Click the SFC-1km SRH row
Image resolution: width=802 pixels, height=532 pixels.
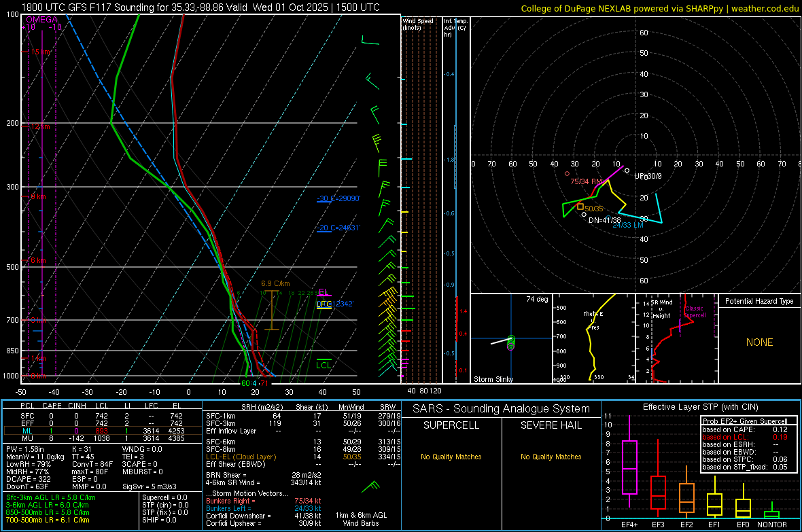(303, 416)
